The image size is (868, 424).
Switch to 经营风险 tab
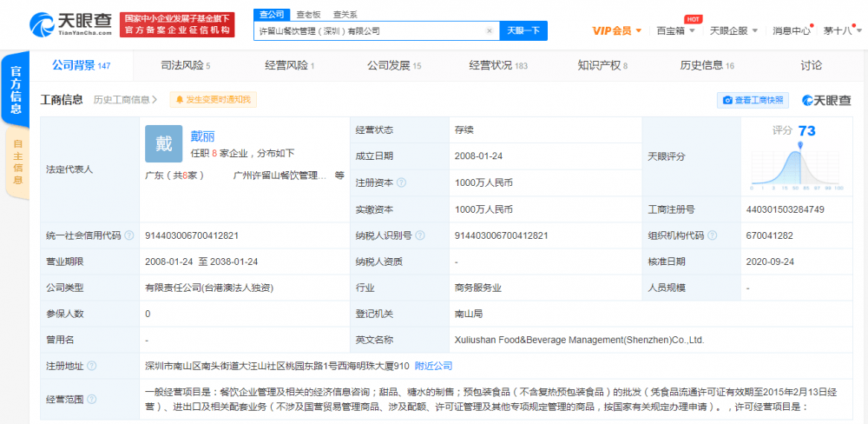point(290,66)
